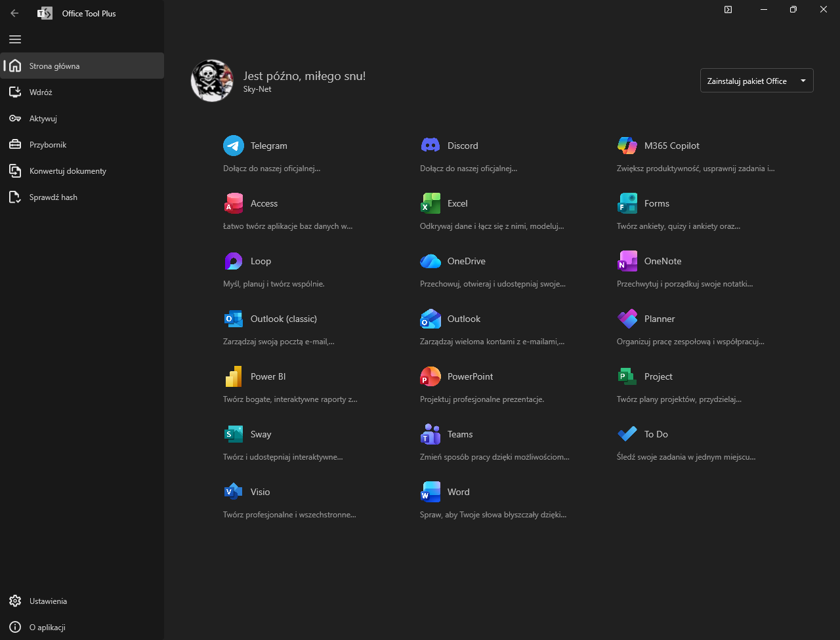Select the Word name label
This screenshot has width=840, height=640.
click(459, 492)
